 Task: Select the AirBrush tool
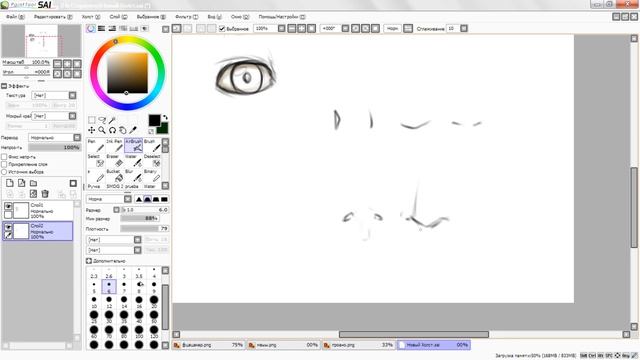(133, 146)
